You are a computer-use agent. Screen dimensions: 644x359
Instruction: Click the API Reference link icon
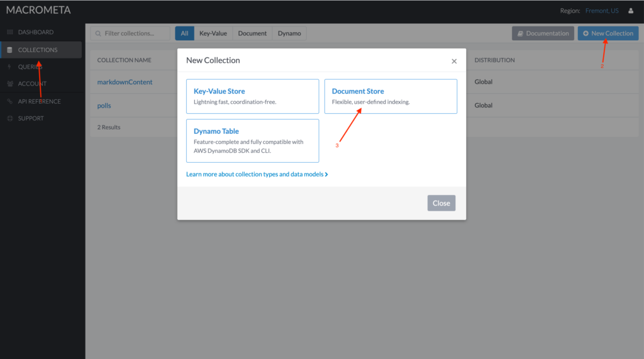pos(10,101)
